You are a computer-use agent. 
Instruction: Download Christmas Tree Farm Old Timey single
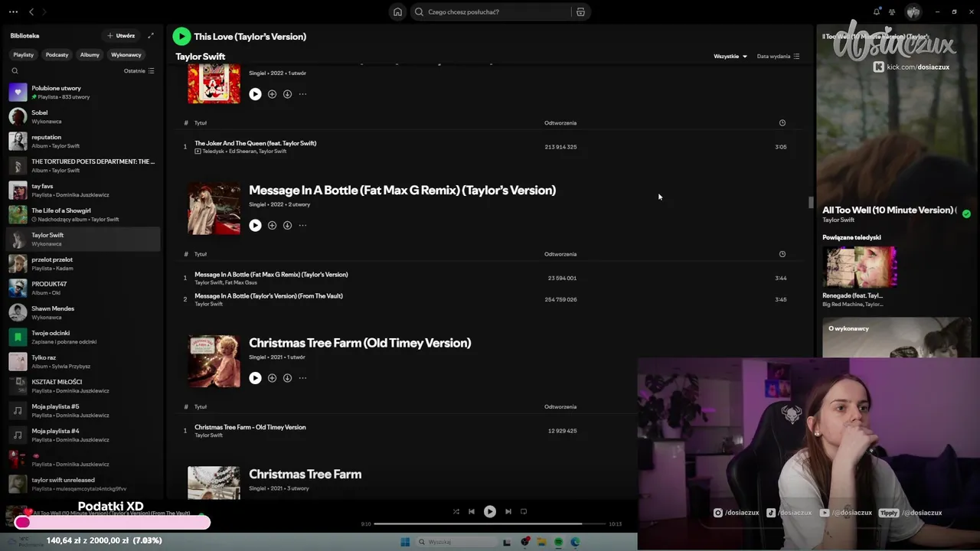287,378
